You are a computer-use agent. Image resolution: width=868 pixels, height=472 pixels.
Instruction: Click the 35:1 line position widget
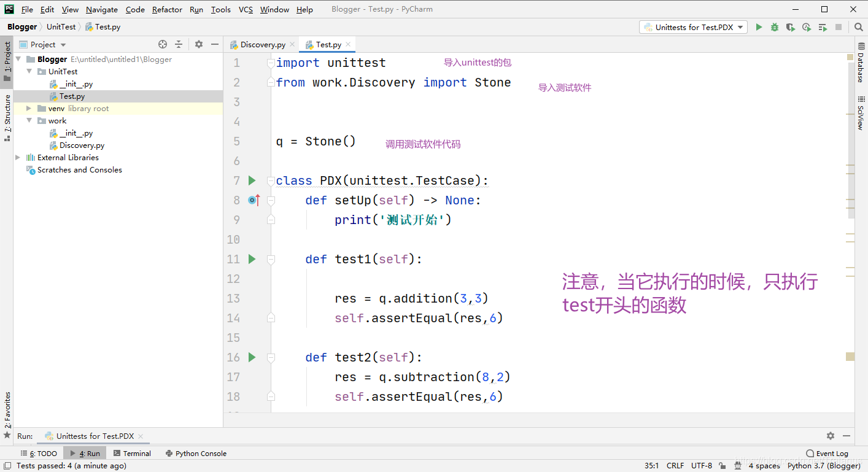651,466
